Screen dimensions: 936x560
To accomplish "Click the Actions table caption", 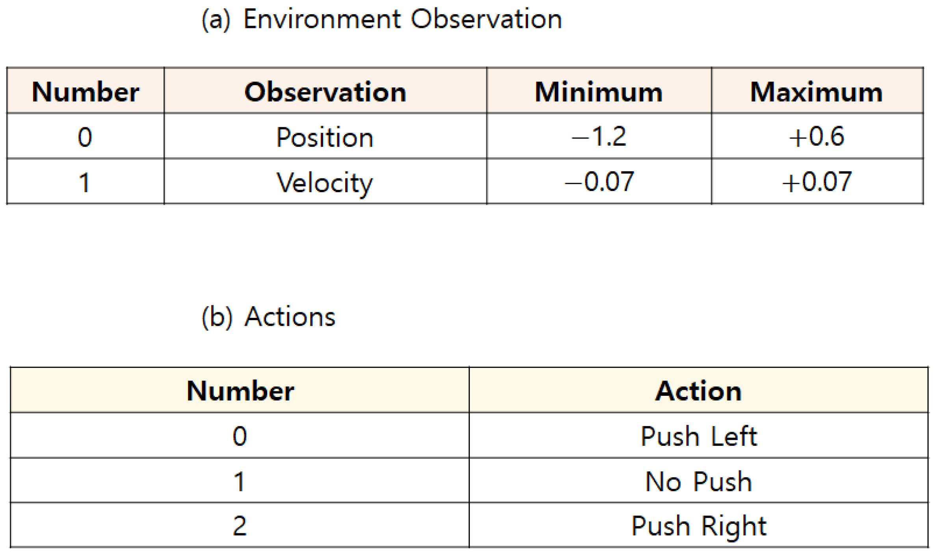I will pos(268,317).
